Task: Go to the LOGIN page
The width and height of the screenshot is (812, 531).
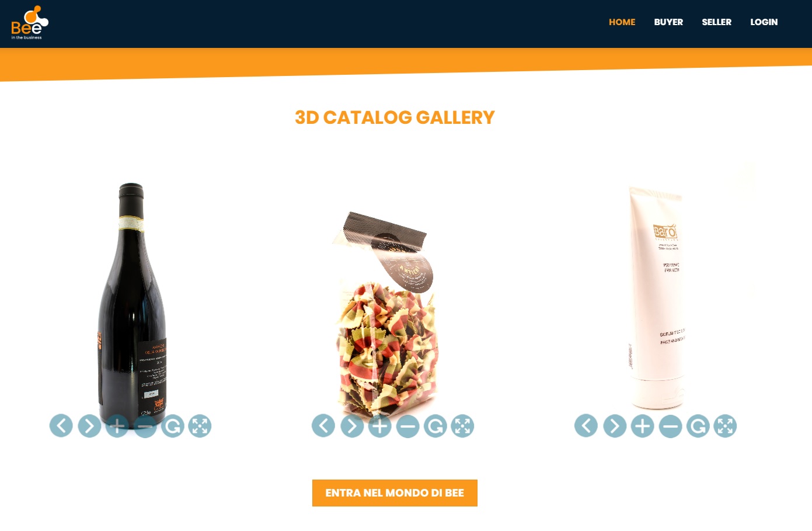Action: [764, 22]
